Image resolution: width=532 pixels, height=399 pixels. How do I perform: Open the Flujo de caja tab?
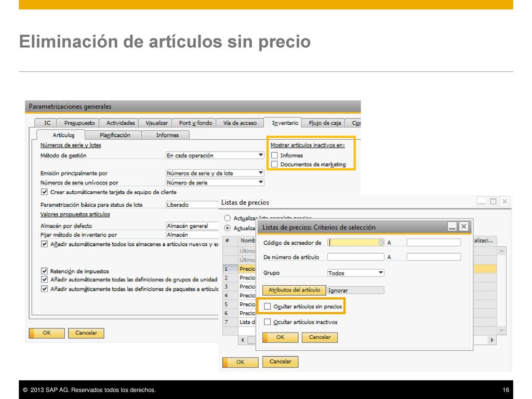(325, 123)
